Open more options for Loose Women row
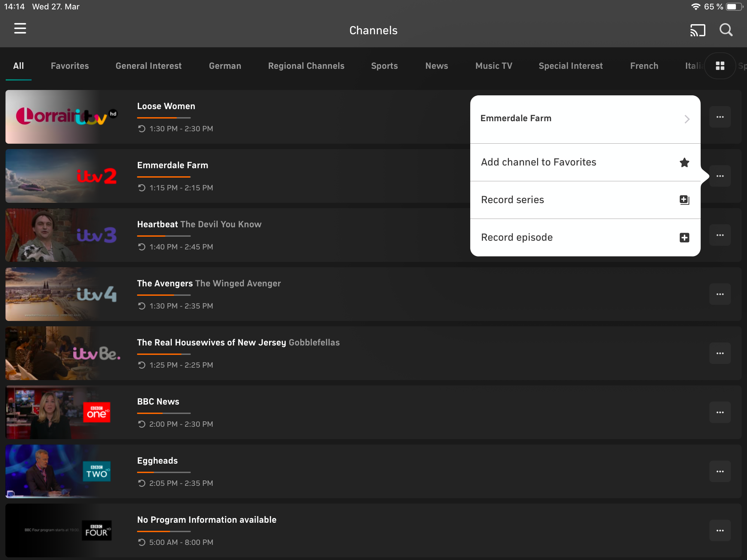Screen dimensions: 747x560 pos(720,117)
